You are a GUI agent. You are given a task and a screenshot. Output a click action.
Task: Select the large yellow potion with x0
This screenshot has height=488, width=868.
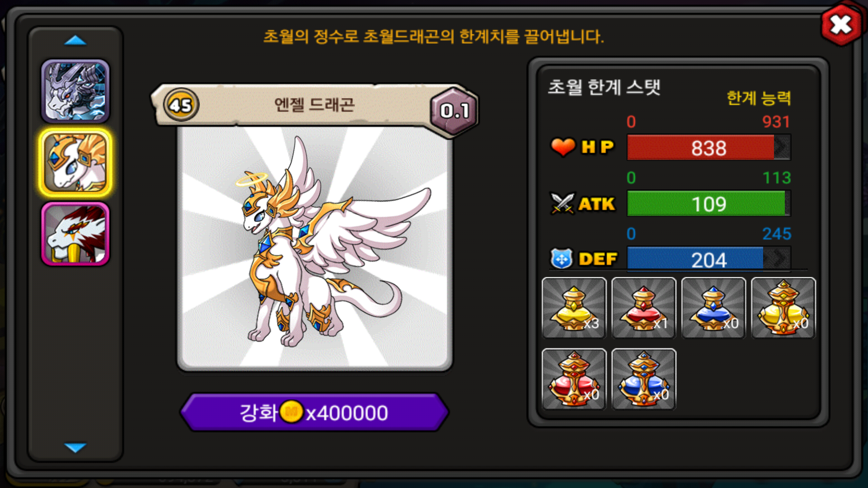click(x=783, y=308)
